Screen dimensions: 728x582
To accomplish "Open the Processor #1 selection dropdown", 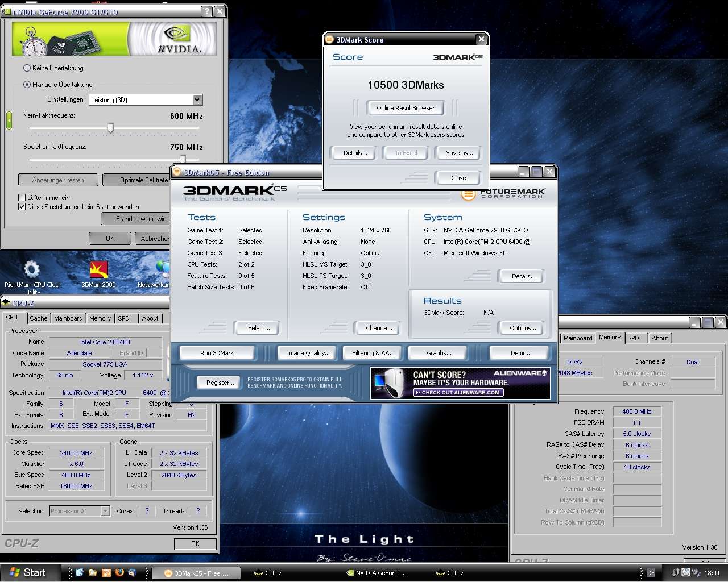I will pos(80,511).
